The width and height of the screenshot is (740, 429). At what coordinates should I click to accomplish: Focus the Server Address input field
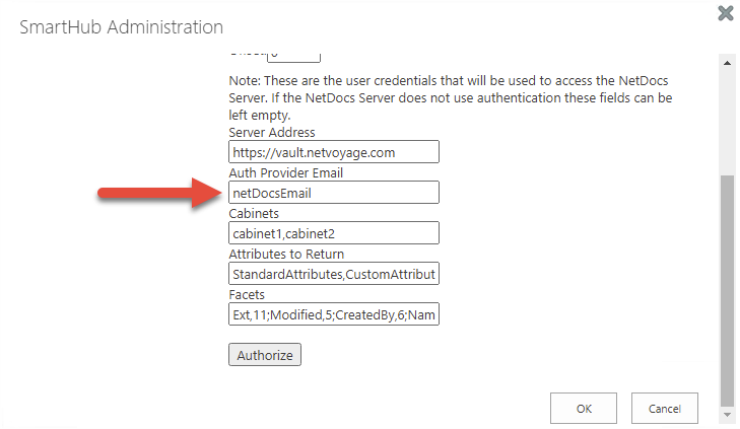333,152
